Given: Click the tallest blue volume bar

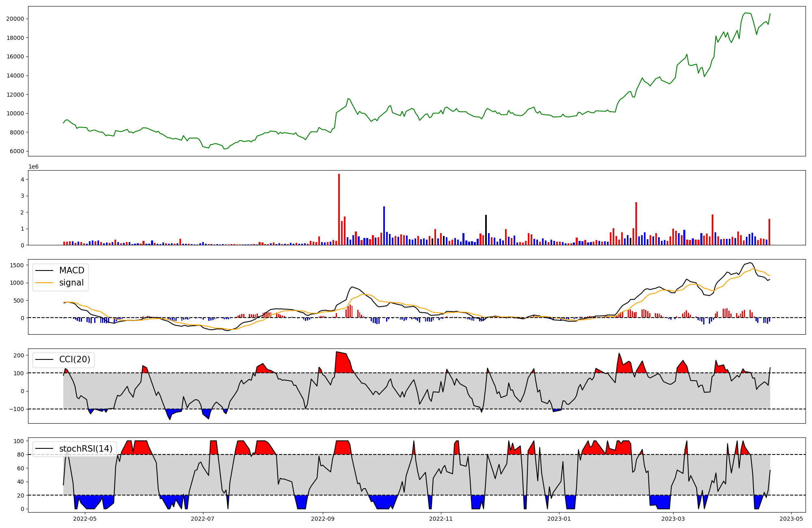Looking at the screenshot, I should (x=384, y=225).
